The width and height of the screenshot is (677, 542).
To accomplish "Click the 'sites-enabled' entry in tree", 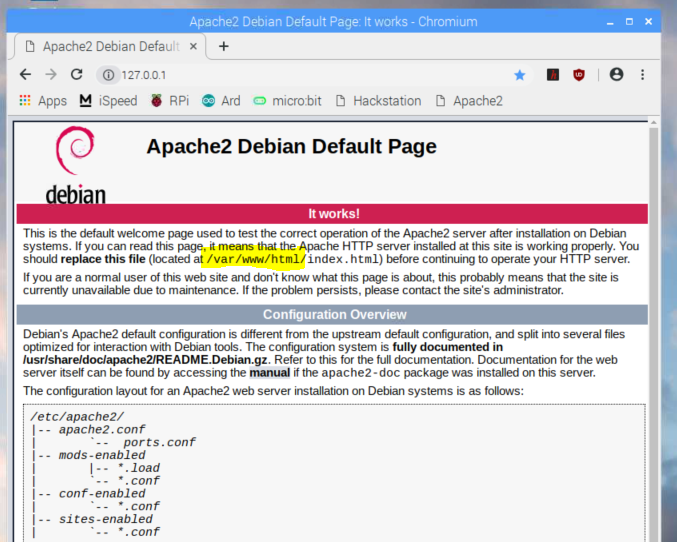I will [106, 519].
